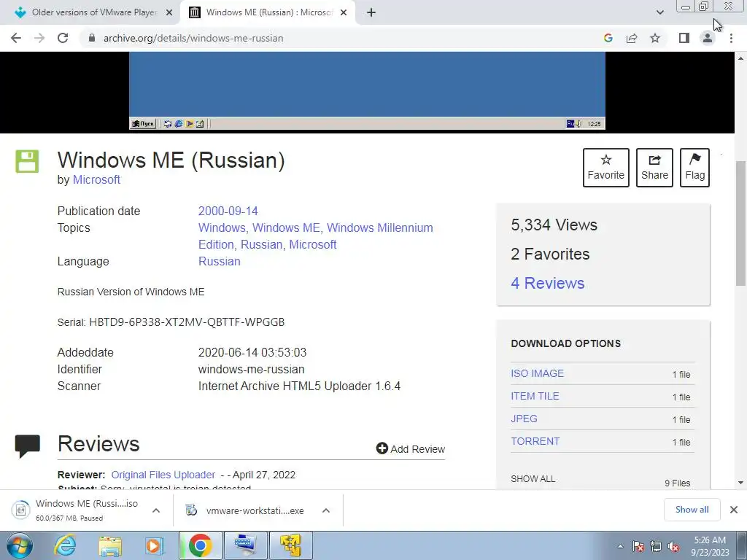Go forward using the arrow button

pos(39,38)
